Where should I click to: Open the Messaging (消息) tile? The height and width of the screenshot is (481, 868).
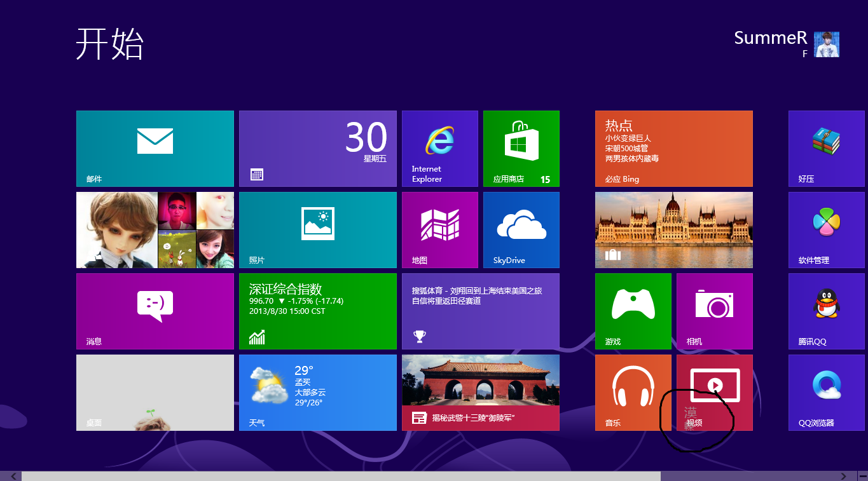[x=155, y=311]
